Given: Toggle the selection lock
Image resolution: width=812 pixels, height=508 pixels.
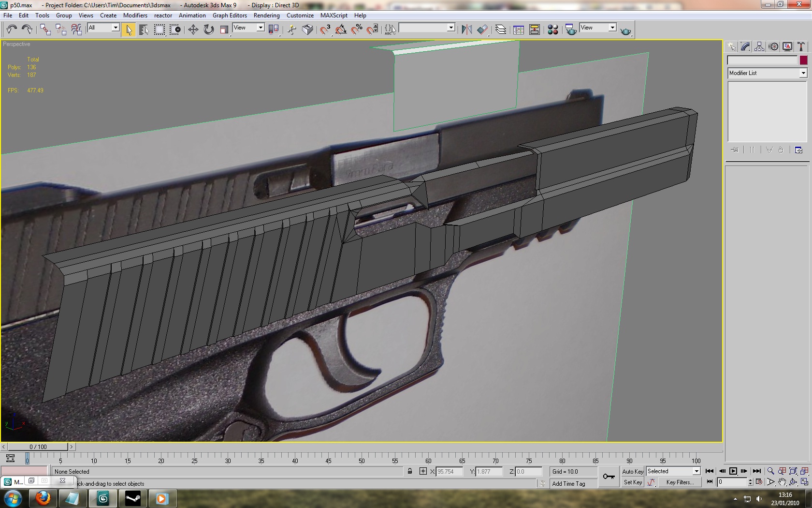Looking at the screenshot, I should (410, 471).
